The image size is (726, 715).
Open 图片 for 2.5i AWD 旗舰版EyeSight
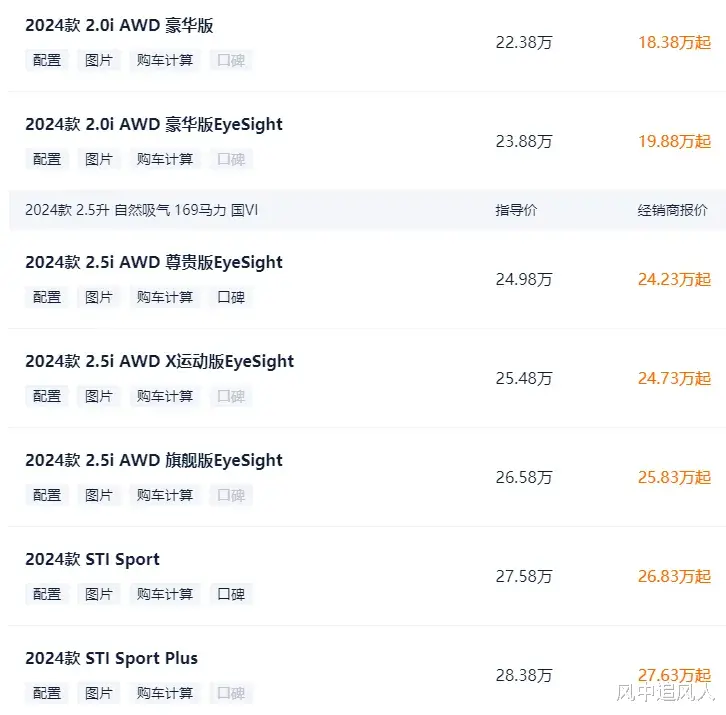pos(99,495)
